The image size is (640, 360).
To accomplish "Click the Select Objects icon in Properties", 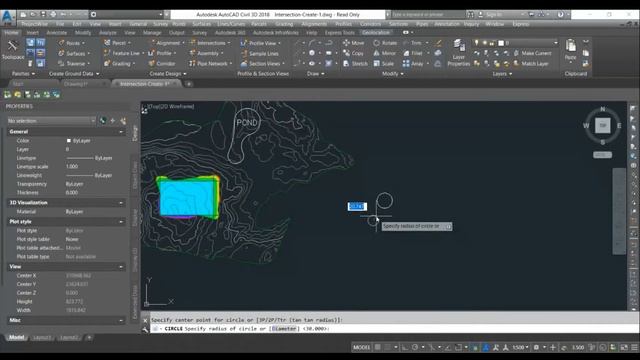I will tap(113, 121).
